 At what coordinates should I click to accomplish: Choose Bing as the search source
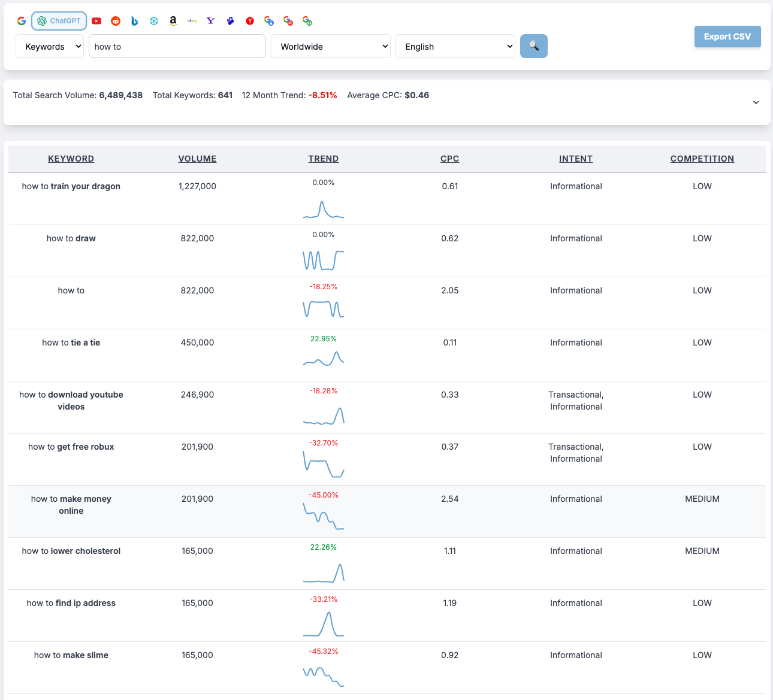tap(134, 20)
